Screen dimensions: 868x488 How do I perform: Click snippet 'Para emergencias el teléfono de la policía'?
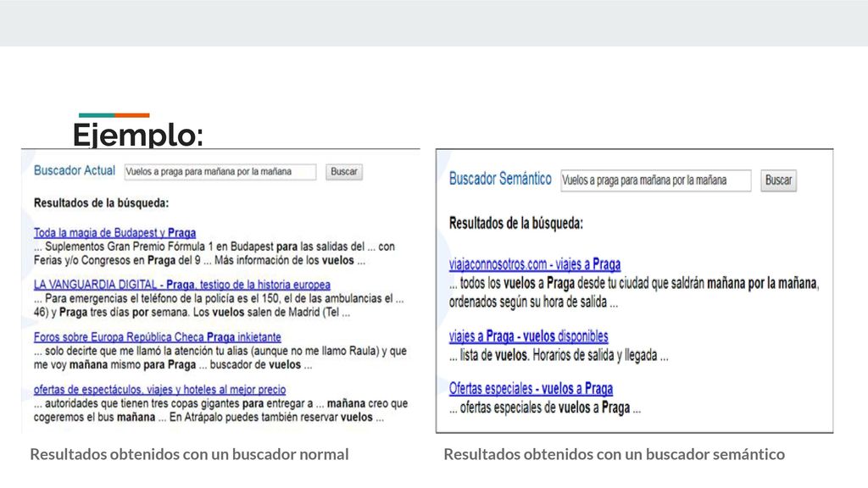click(x=219, y=305)
